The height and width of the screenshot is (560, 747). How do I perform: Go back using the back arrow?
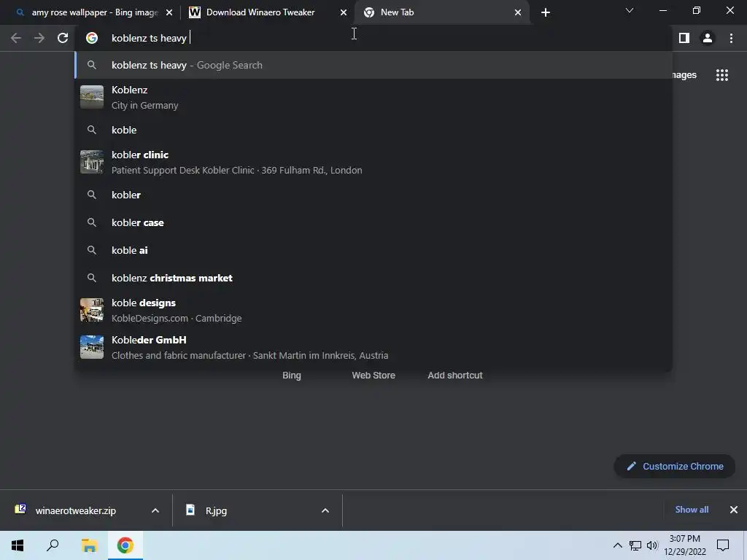[x=16, y=38]
